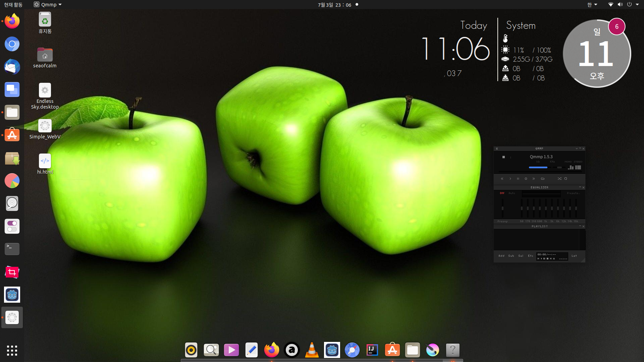Open the equalizer Presets dropdown
The width and height of the screenshot is (644, 362).
tap(573, 193)
